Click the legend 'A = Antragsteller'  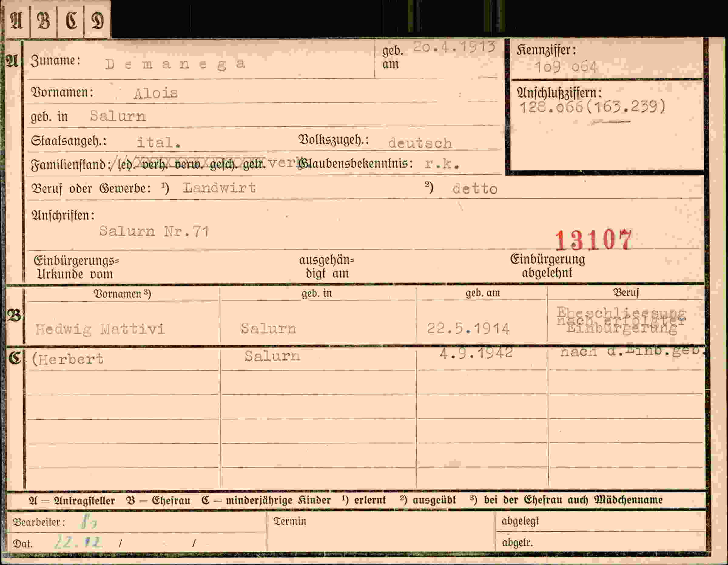72,501
